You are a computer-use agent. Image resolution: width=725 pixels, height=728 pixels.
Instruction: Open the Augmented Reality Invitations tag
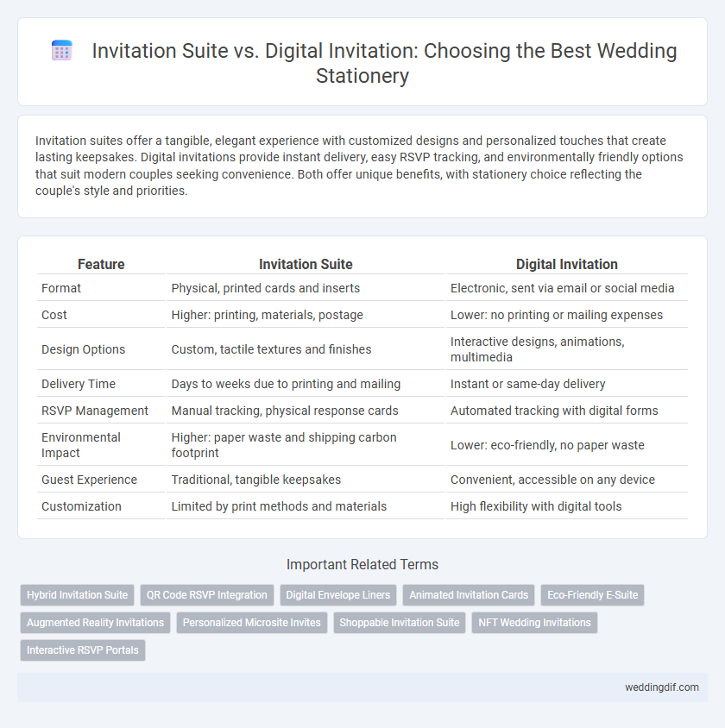coord(95,623)
